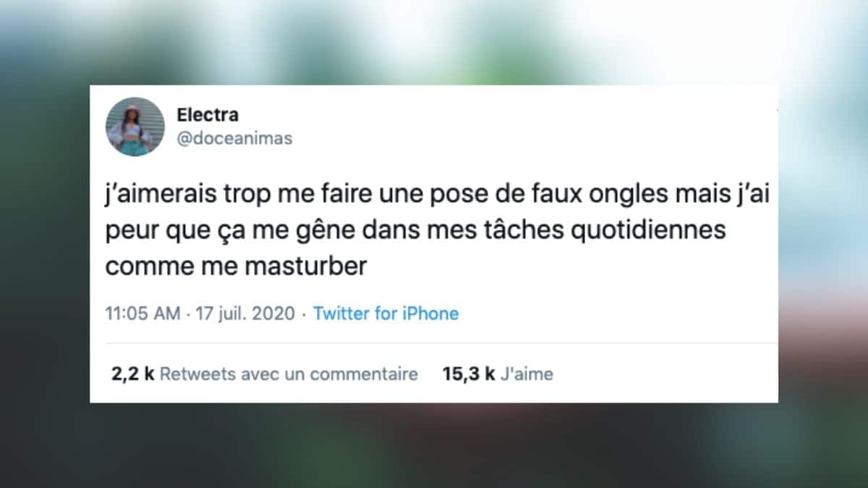Click the blurred background above the tweet card

point(434,42)
